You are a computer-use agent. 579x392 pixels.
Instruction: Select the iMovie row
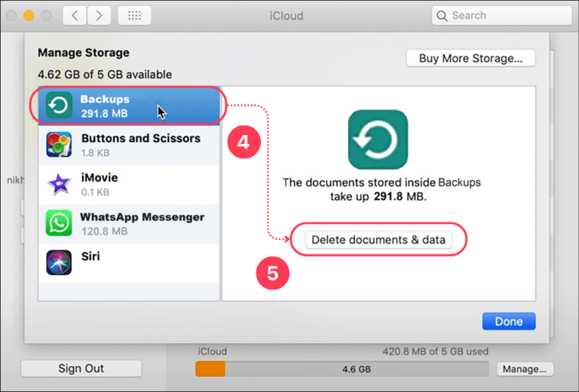click(129, 184)
